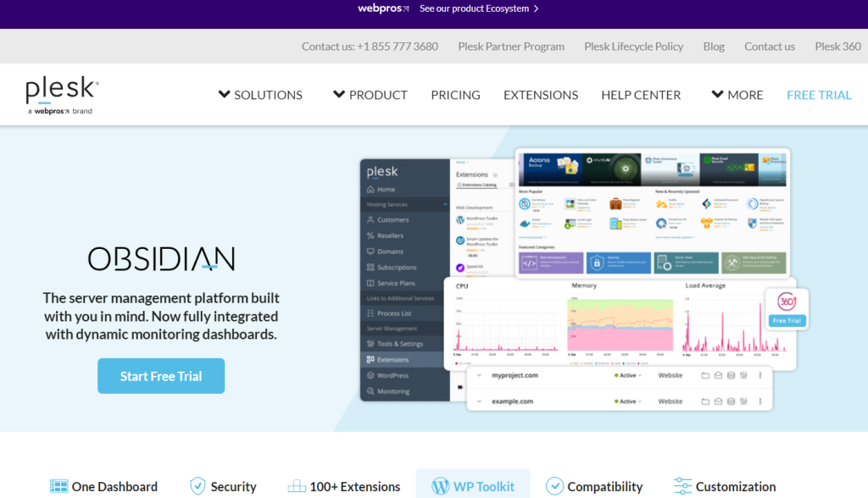868x498 pixels.
Task: Open the database icon in example.com row
Action: point(731,401)
